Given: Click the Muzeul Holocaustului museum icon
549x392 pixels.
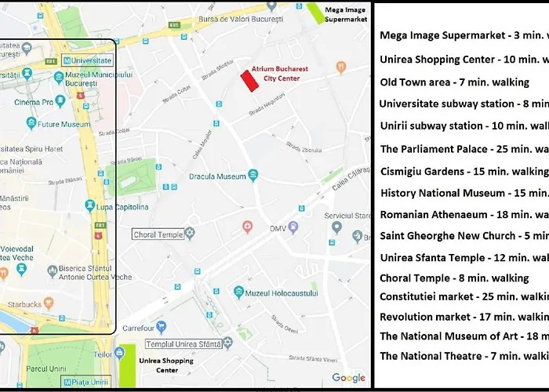Looking at the screenshot, I should pyautogui.click(x=238, y=292).
